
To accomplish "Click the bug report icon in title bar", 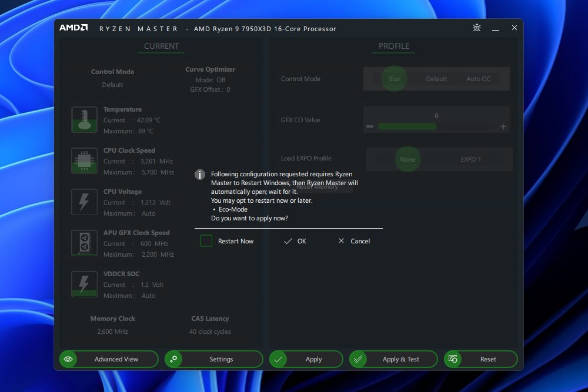I will tap(477, 28).
